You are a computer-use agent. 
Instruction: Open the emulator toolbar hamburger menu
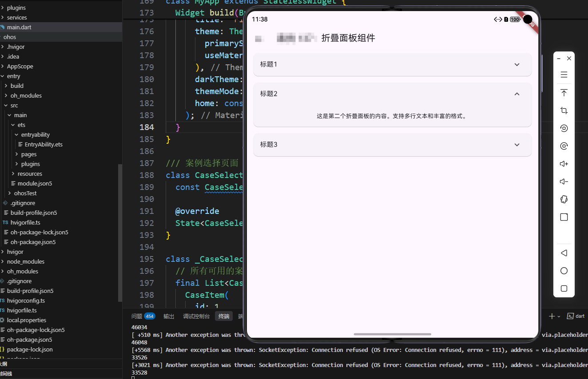[564, 75]
